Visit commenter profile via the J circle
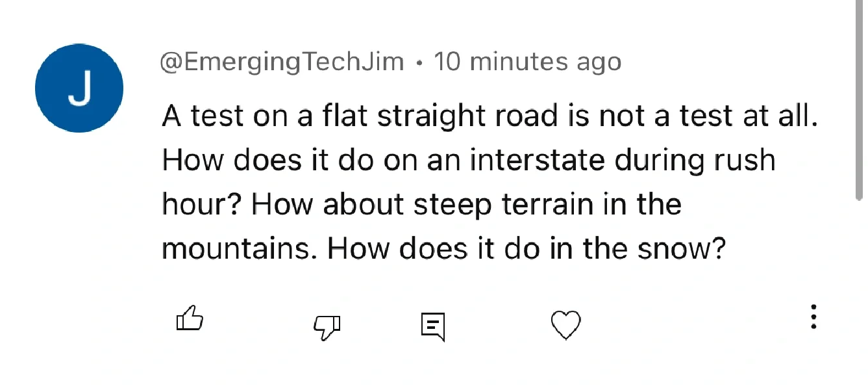This screenshot has width=868, height=390. (79, 88)
